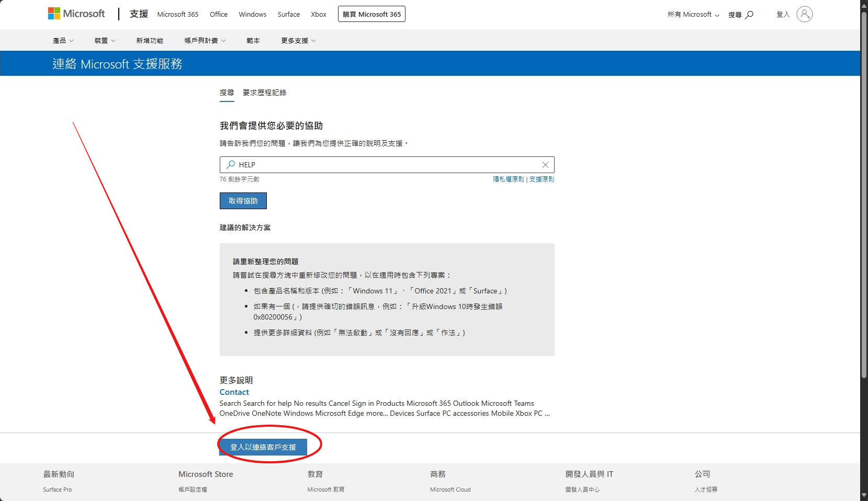Click the 教育 footer heading
Image resolution: width=868 pixels, height=501 pixels.
tap(315, 474)
